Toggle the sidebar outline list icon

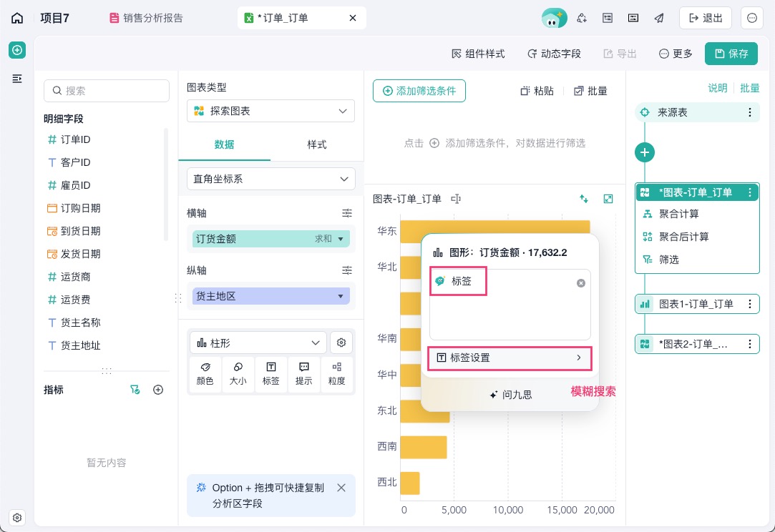tap(17, 79)
